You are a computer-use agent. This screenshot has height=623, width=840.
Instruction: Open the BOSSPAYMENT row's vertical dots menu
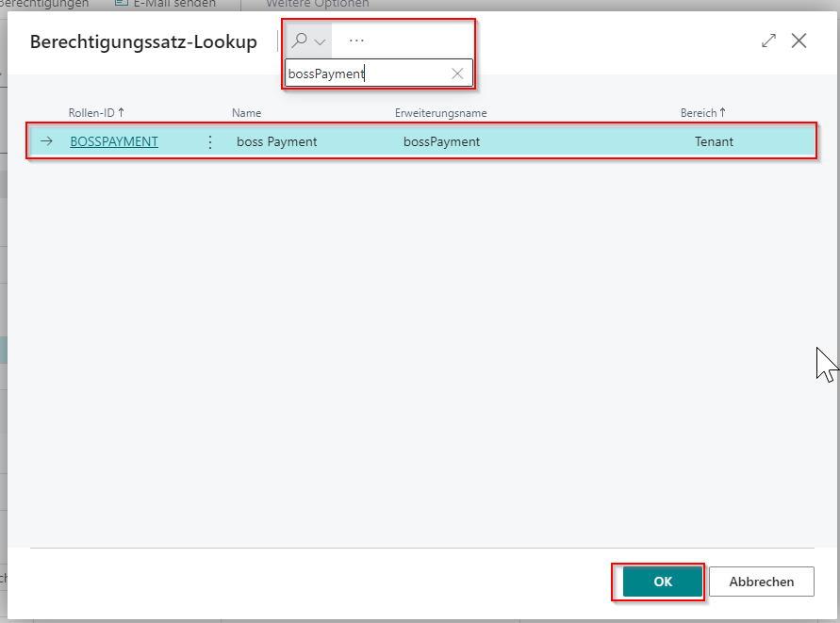[x=209, y=142]
